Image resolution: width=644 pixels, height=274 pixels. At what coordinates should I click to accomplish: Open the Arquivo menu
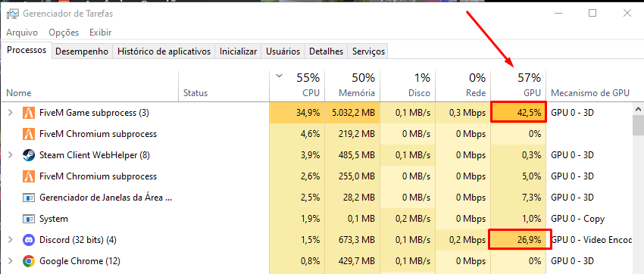[x=22, y=33]
